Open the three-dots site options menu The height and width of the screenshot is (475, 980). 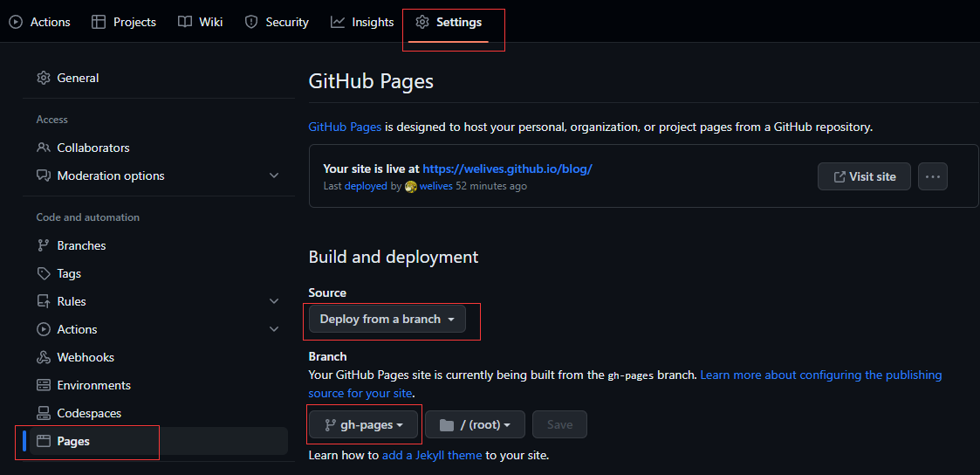[933, 176]
